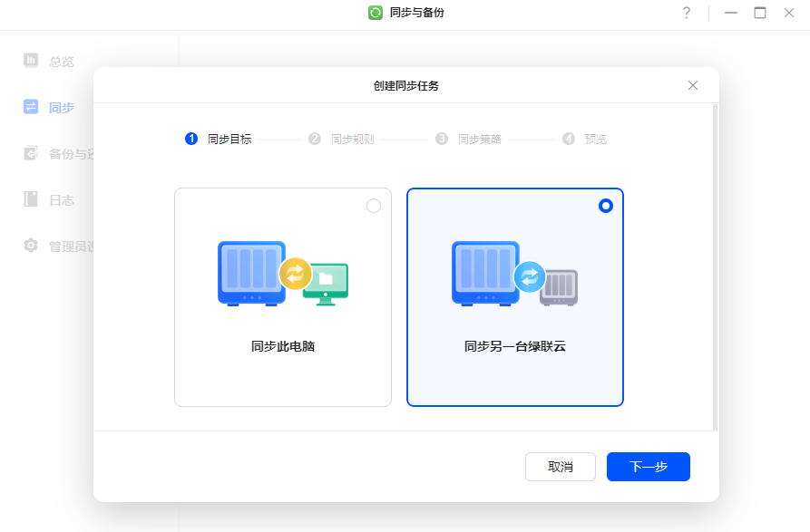Screen dimensions: 810x532
Task: Click the 备份与还原 backup sidebar icon
Action: pyautogui.click(x=31, y=153)
